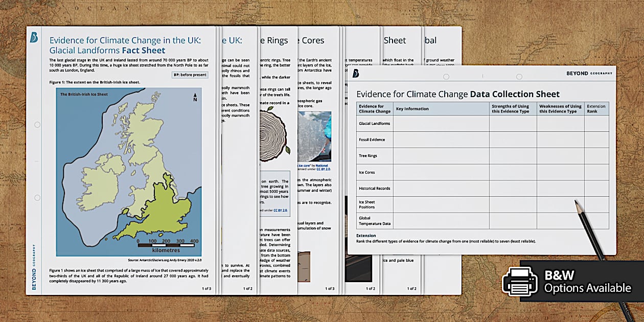Screen dimensions: 644x322
Task: Click the "Key Information" column header
Action: coord(413,109)
